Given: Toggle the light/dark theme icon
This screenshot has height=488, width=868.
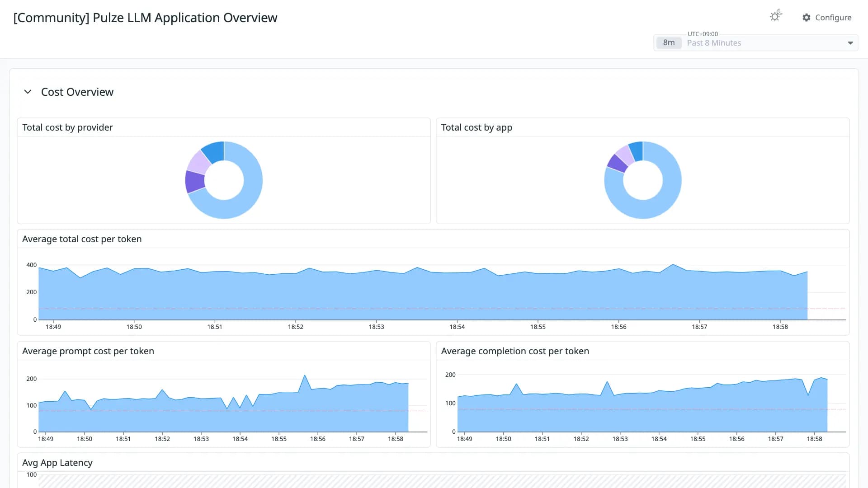Looking at the screenshot, I should (x=776, y=16).
